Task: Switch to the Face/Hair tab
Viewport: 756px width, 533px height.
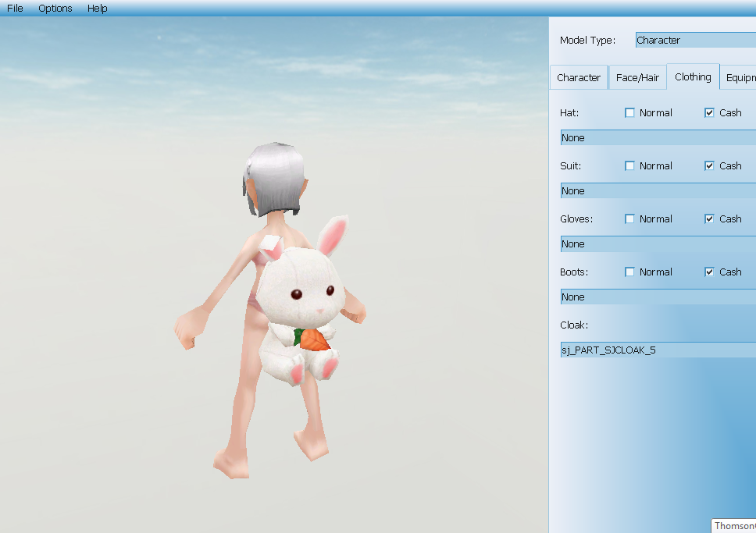Action: click(637, 78)
